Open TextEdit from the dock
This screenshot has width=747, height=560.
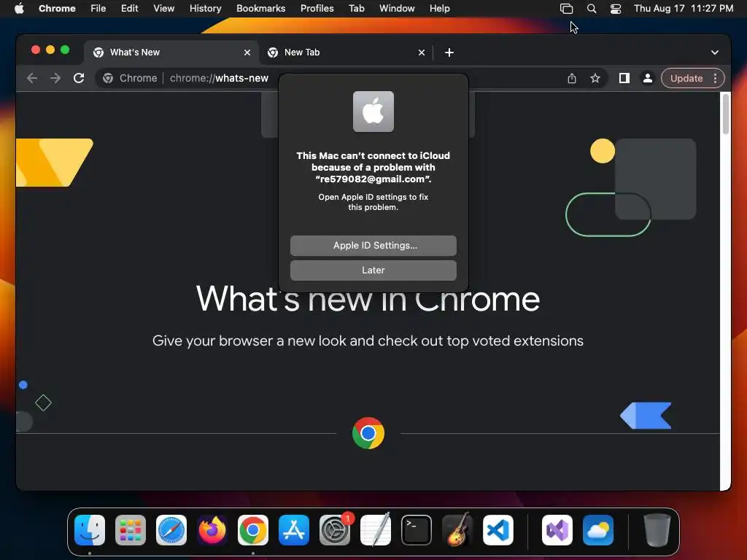click(x=376, y=530)
